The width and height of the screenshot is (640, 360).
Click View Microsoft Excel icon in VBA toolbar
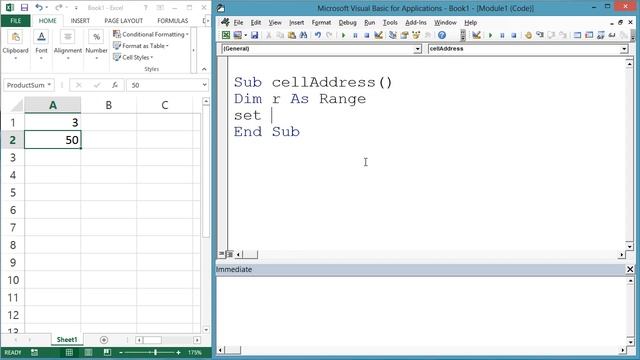pos(226,36)
